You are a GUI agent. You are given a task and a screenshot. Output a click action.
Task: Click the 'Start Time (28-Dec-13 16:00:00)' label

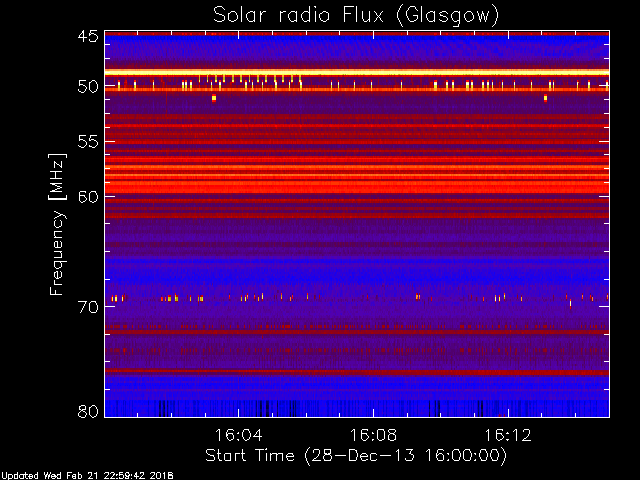[356, 456]
